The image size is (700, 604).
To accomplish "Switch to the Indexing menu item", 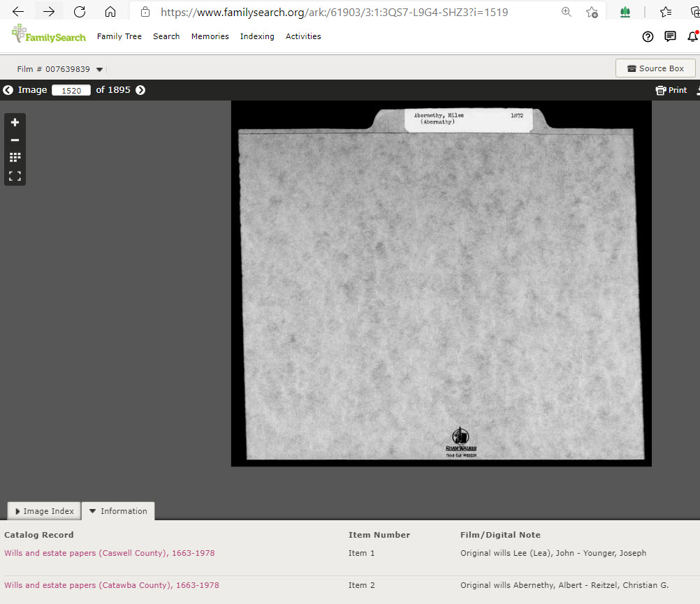I will tap(257, 36).
